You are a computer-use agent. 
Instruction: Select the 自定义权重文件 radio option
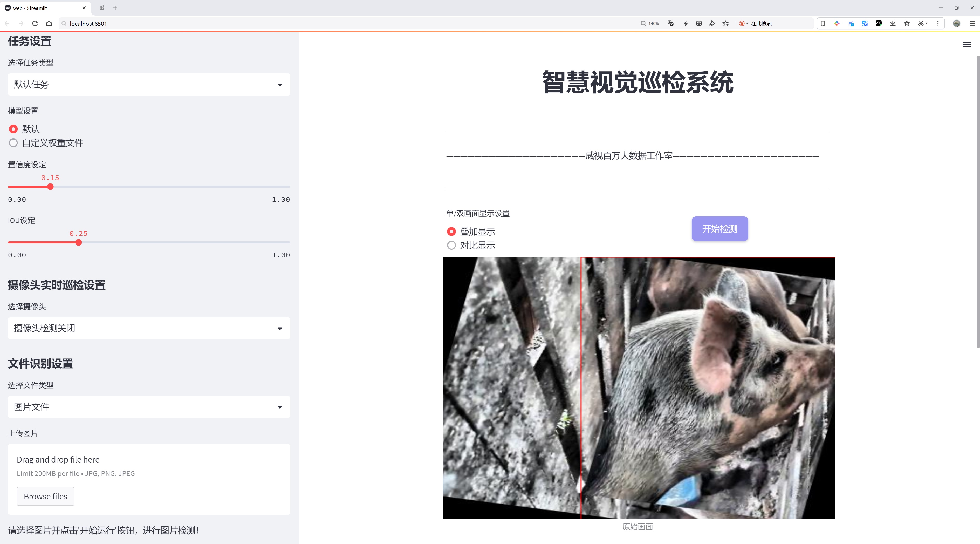pos(13,143)
